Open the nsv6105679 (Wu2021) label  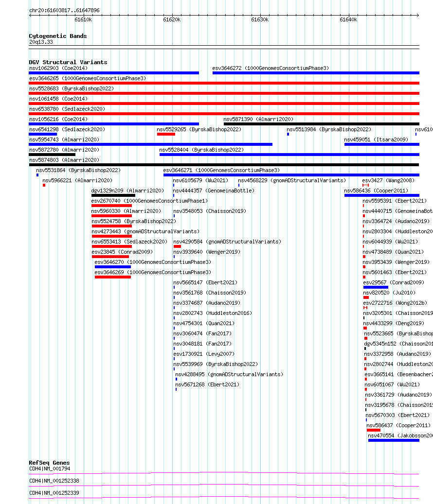[x=200, y=181]
